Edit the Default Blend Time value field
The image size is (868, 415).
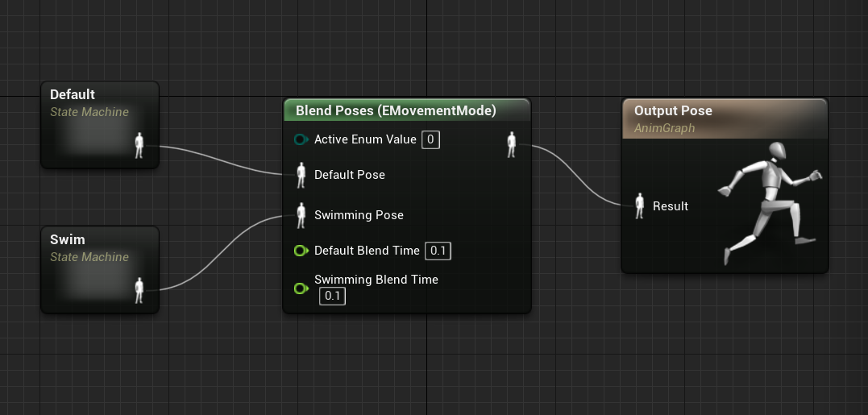click(x=438, y=251)
